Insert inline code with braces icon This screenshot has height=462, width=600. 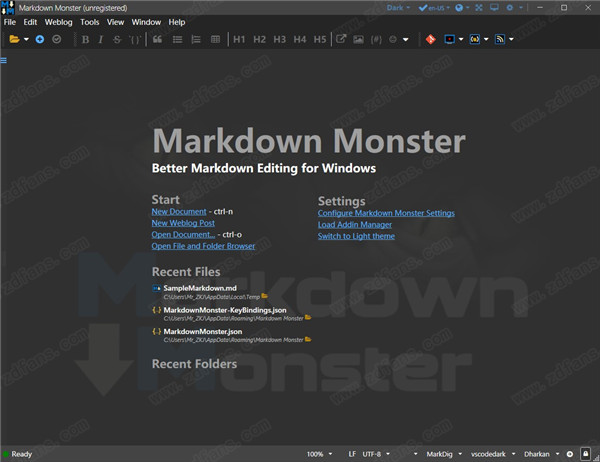[135, 39]
